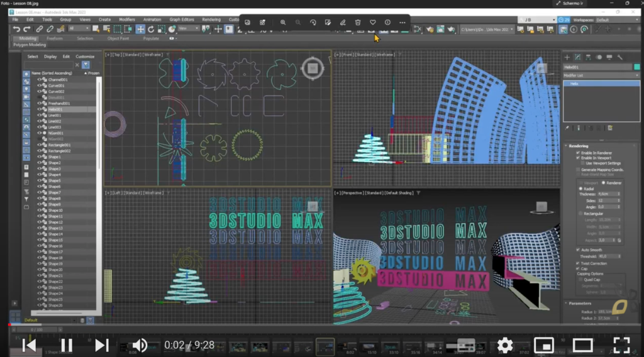
Task: Activate the Select and Scale tool
Action: (162, 29)
